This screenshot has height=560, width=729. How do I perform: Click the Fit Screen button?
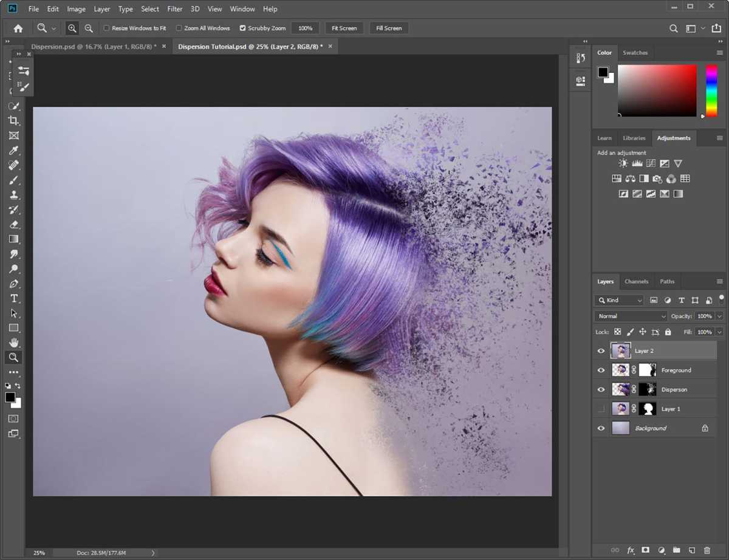(344, 28)
